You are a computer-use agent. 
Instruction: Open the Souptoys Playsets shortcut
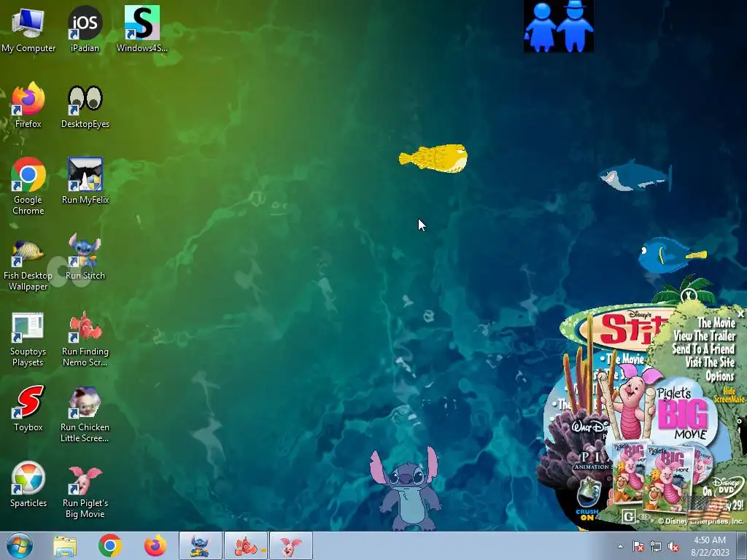pyautogui.click(x=28, y=340)
